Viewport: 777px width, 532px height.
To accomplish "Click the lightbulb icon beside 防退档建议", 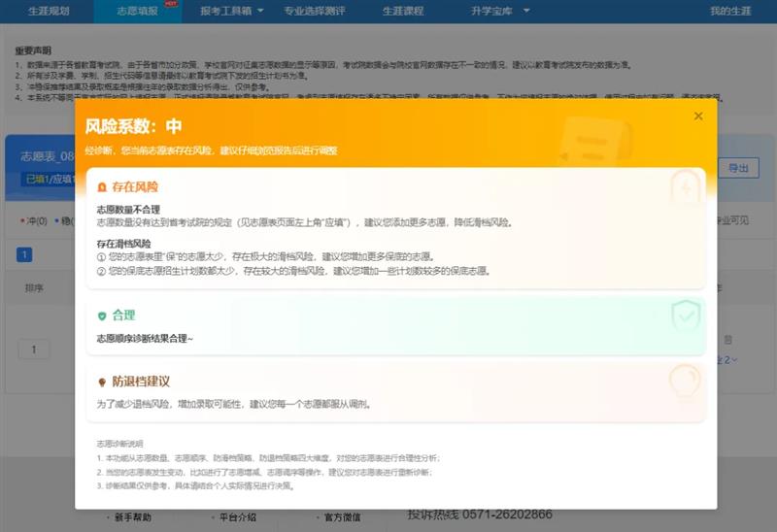I will [102, 382].
